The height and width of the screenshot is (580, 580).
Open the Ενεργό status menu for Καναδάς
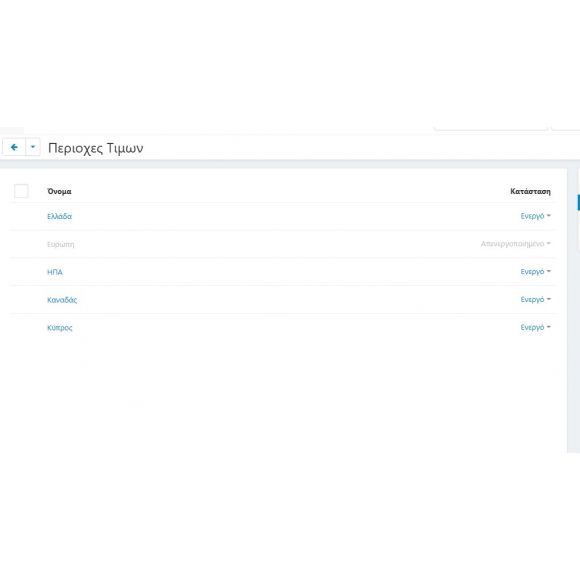[x=535, y=299]
